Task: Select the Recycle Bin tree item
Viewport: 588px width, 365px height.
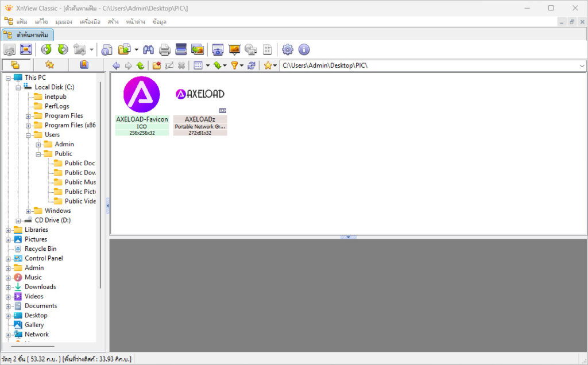Action: (41, 249)
